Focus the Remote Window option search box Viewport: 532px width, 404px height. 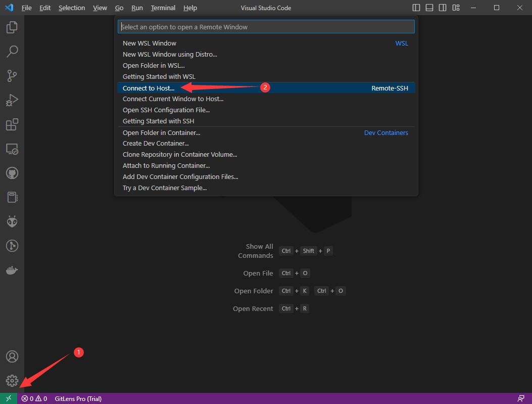click(x=266, y=27)
